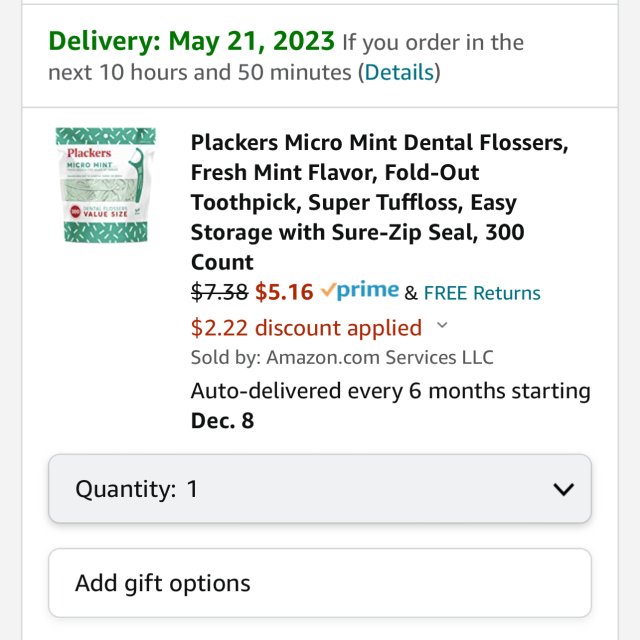
Task: Click the Details link
Action: pos(399,72)
